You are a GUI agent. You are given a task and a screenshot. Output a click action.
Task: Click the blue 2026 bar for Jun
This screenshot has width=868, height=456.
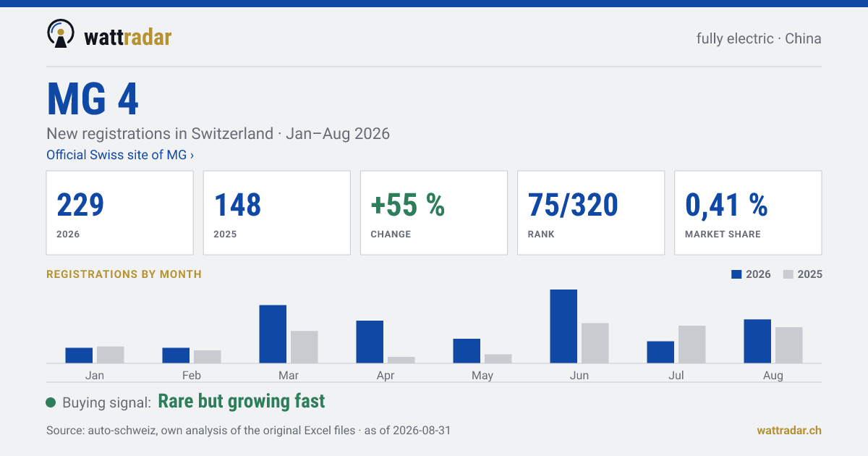pyautogui.click(x=563, y=326)
